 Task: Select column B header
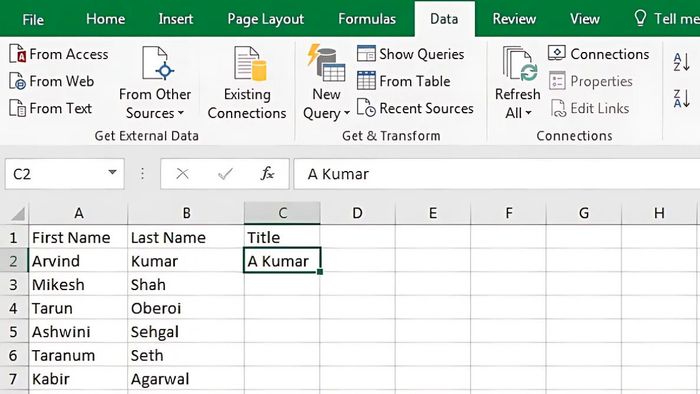(186, 213)
